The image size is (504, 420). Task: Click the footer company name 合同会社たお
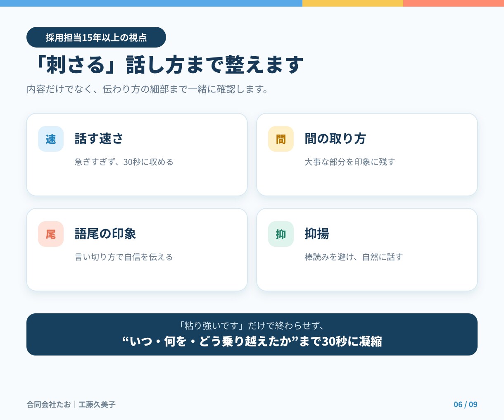[x=49, y=405]
